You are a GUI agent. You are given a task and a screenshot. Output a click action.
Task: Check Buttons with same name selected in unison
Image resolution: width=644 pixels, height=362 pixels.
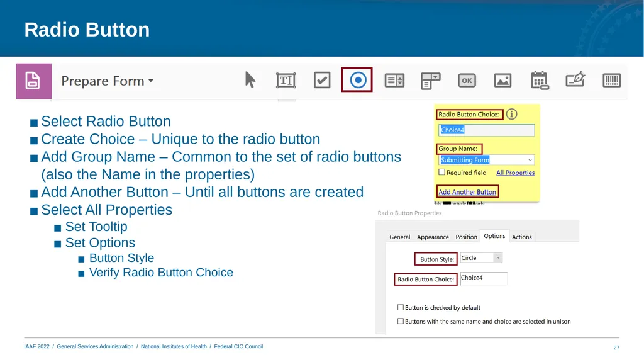tap(401, 321)
